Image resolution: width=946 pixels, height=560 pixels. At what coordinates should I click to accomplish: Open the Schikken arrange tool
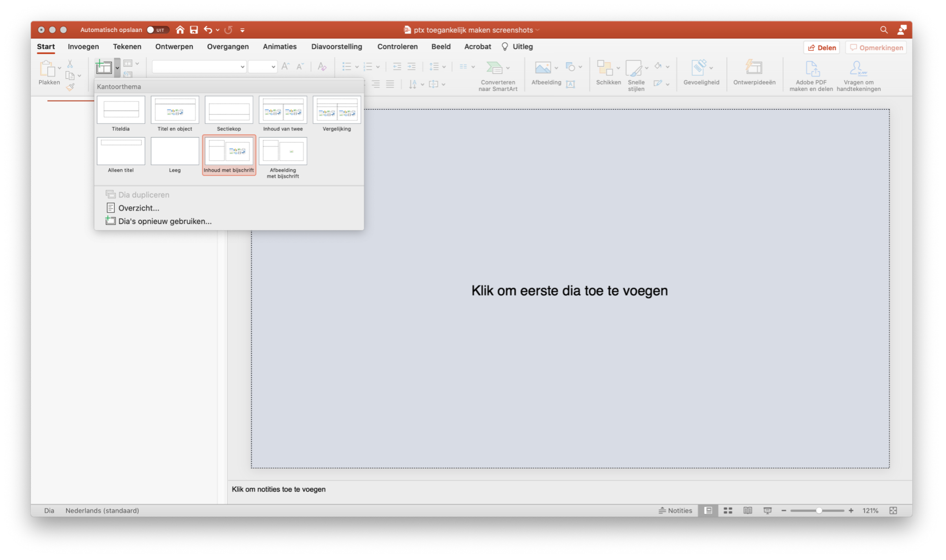pyautogui.click(x=607, y=74)
